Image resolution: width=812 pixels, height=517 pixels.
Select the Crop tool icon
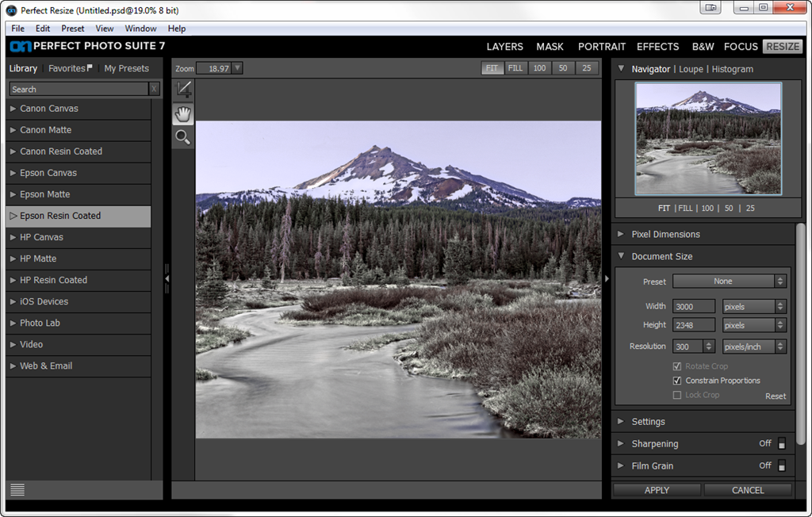tap(183, 89)
